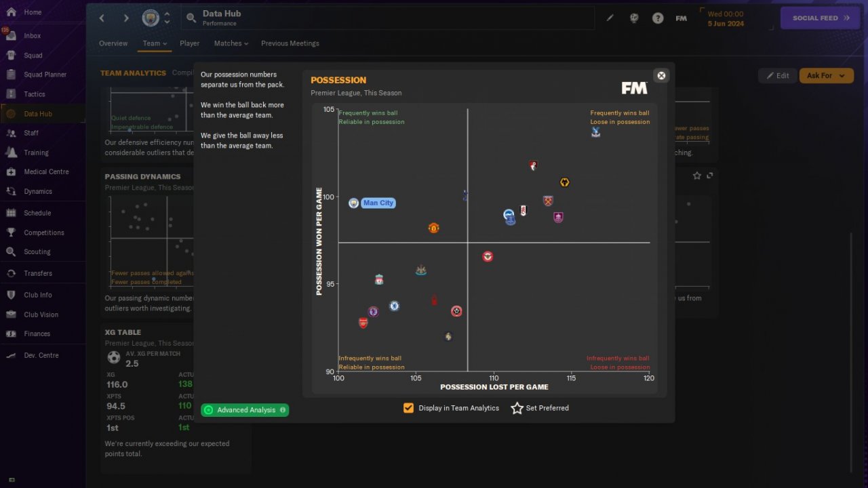This screenshot has width=868, height=488.
Task: Switch to the Overview tab
Action: click(113, 43)
